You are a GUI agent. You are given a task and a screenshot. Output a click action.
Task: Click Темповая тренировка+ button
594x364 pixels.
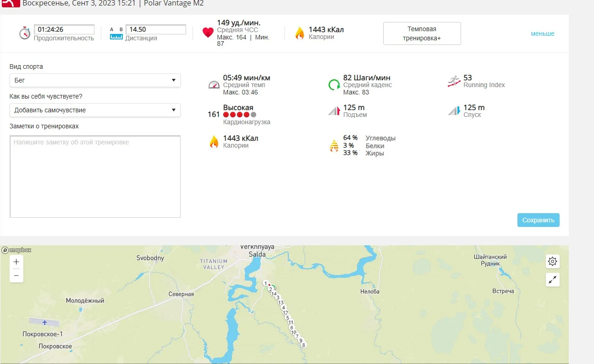pos(422,33)
